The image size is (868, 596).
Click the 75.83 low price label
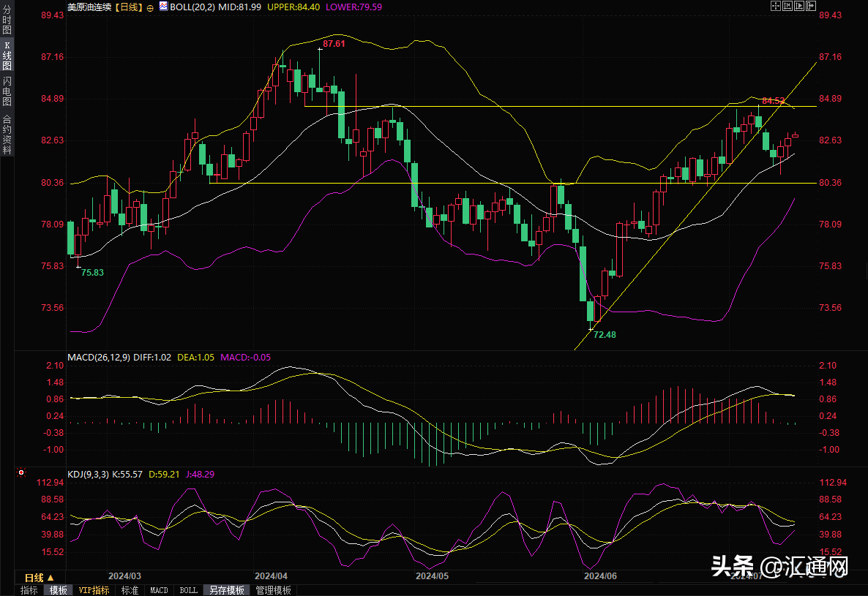pyautogui.click(x=92, y=273)
